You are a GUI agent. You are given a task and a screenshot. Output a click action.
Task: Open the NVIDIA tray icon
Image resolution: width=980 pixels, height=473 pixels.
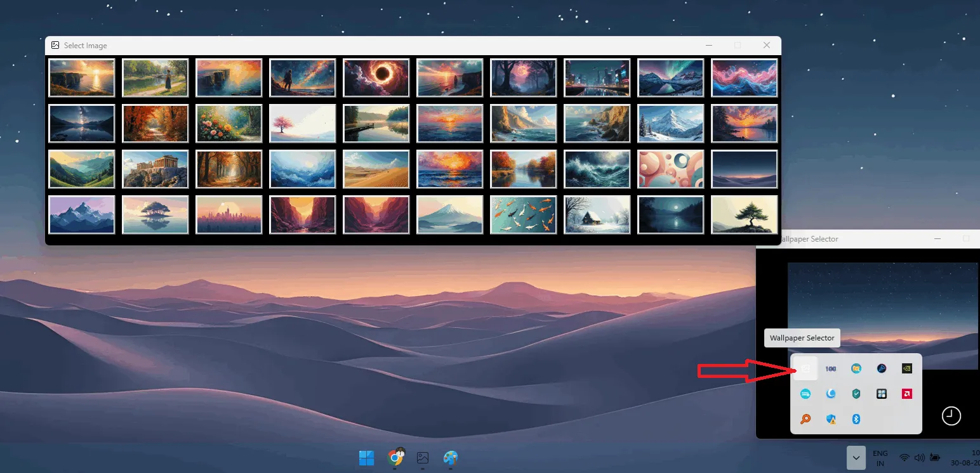coord(907,368)
